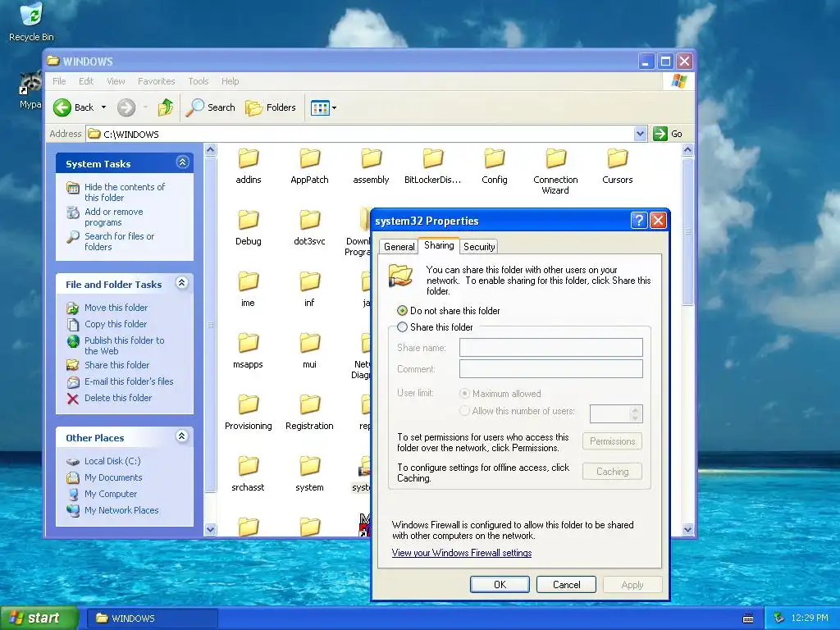
Task: Go up one folder level
Action: pos(166,107)
